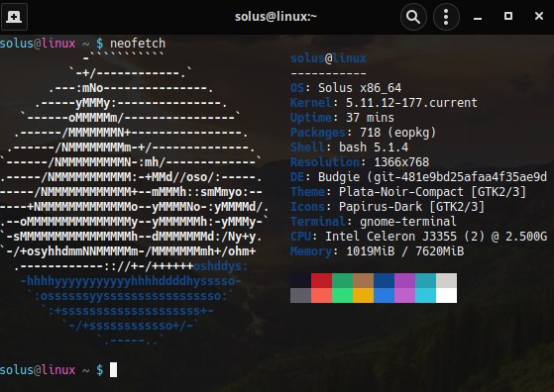Click the Theme value Plata-Noir-Compact
The height and width of the screenshot is (392, 554).
400,192
